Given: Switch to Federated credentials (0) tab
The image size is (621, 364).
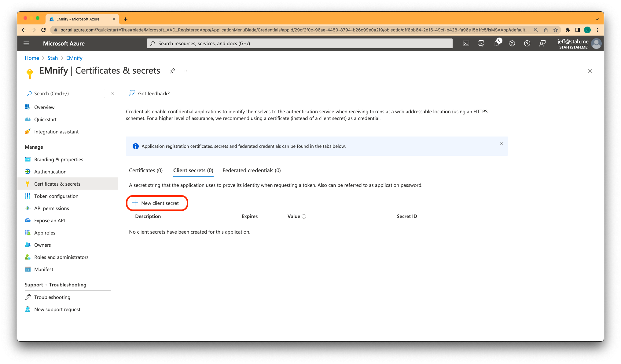Looking at the screenshot, I should coord(252,170).
